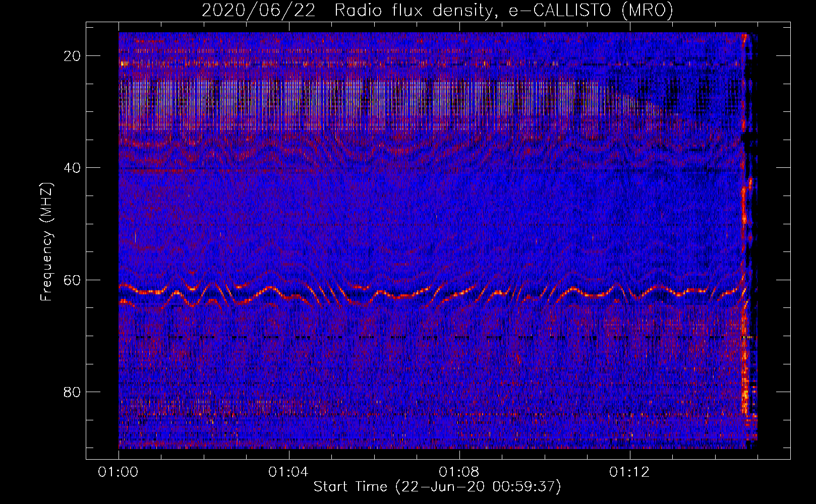Click the 'Frequency (MHZ)' axis label
This screenshot has height=504, width=816.
click(x=46, y=242)
